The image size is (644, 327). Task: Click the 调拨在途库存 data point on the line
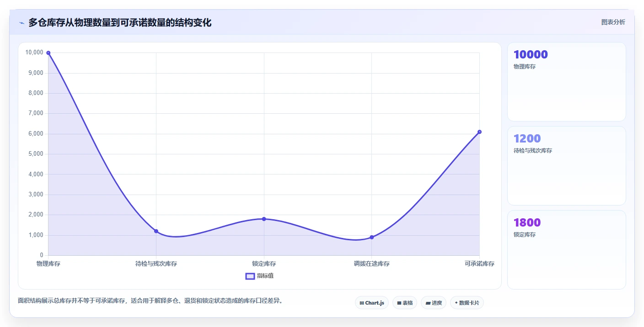coord(372,237)
